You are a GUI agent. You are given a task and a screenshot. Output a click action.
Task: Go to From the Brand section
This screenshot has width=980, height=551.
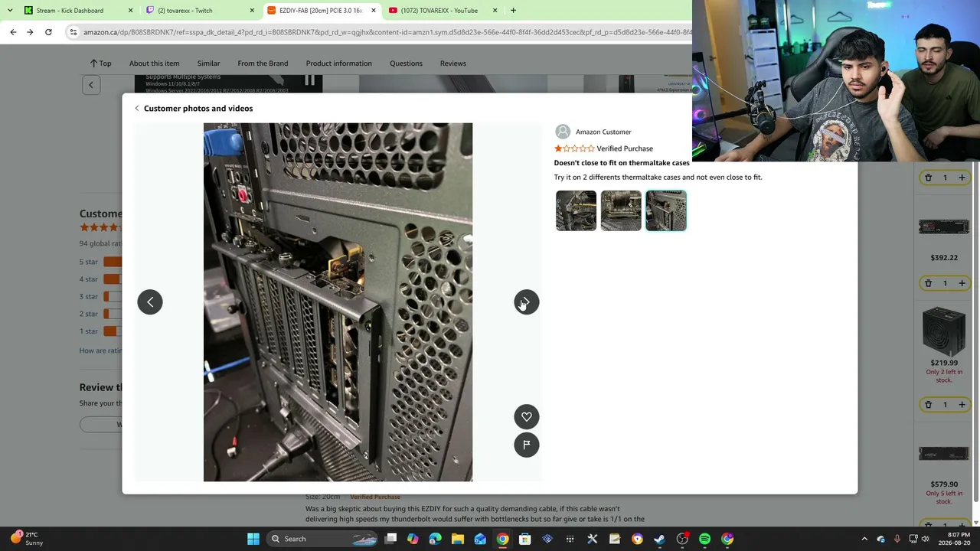(x=263, y=64)
